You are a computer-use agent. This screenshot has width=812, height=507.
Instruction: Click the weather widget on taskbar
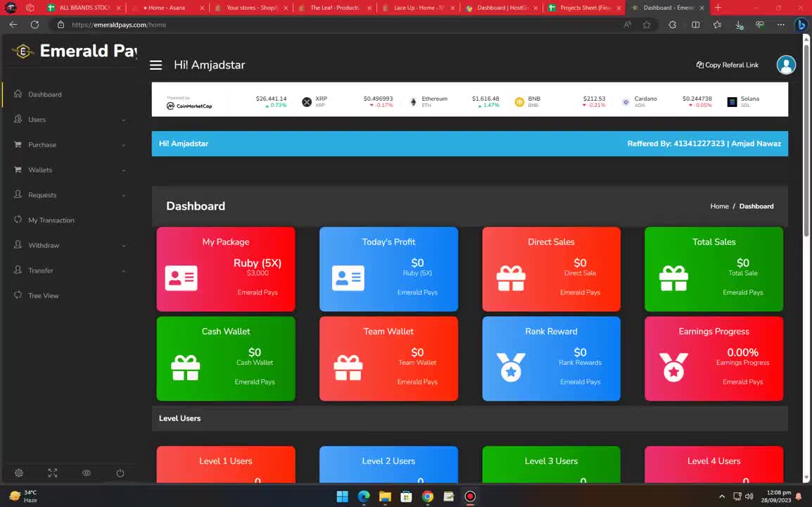[x=24, y=496]
